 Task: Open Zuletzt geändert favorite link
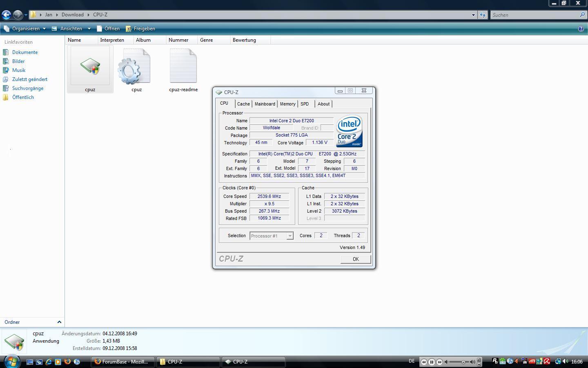[30, 79]
